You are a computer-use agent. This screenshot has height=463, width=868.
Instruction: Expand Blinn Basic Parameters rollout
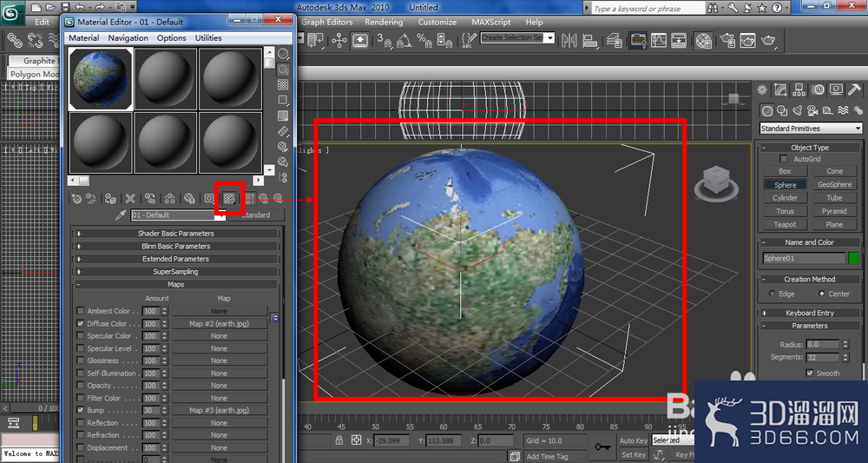pyautogui.click(x=176, y=246)
